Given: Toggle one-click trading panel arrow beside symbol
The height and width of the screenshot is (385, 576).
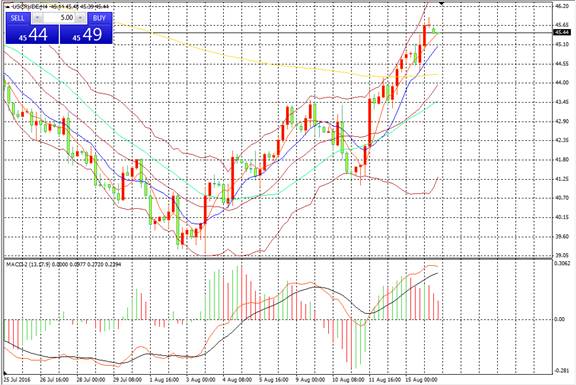Looking at the screenshot, I should tap(8, 7).
